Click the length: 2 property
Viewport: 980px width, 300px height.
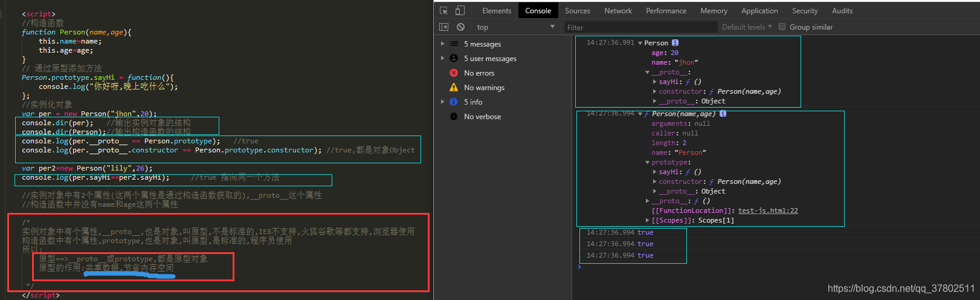tap(669, 143)
